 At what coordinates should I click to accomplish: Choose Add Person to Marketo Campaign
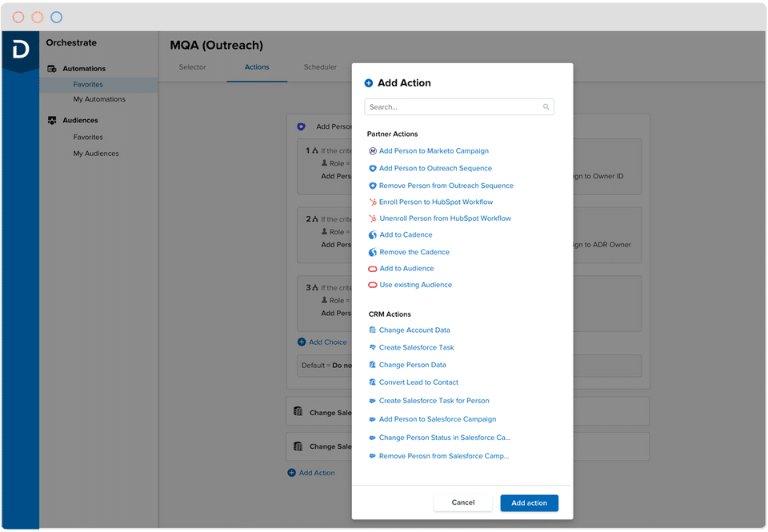(434, 151)
